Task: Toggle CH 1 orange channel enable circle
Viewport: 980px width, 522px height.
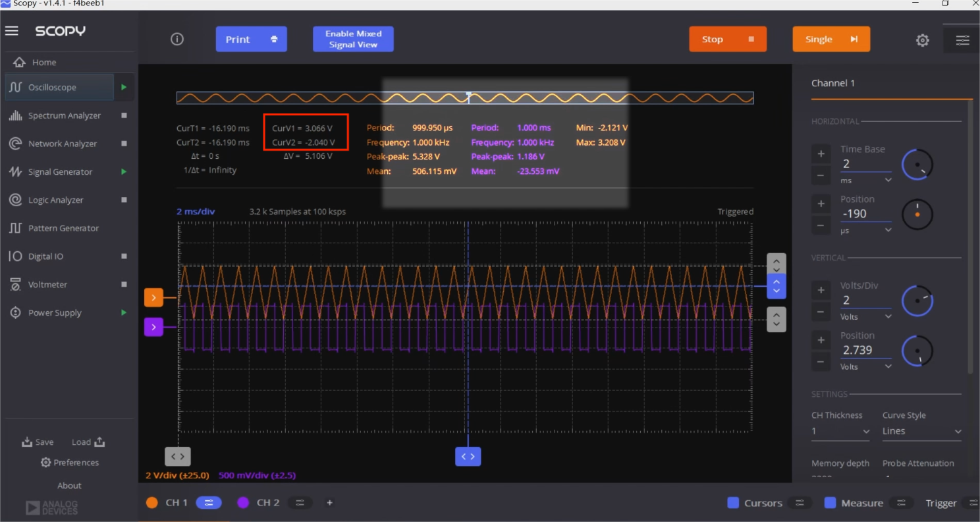Action: tap(152, 502)
